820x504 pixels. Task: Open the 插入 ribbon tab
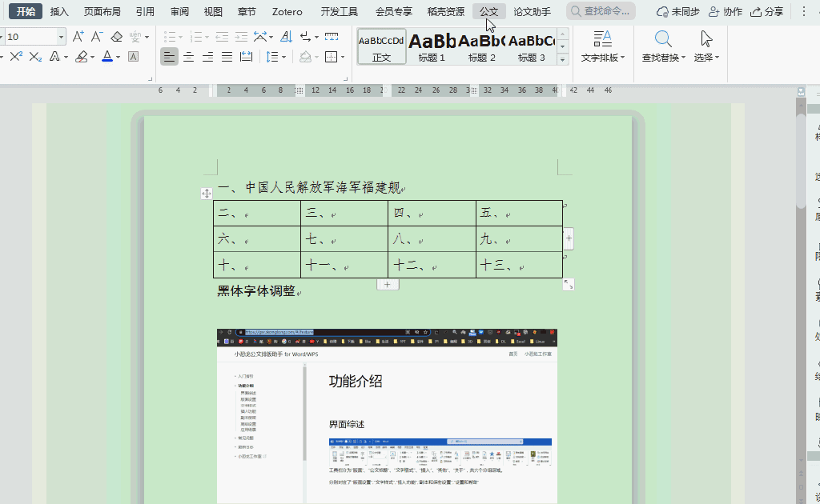59,11
